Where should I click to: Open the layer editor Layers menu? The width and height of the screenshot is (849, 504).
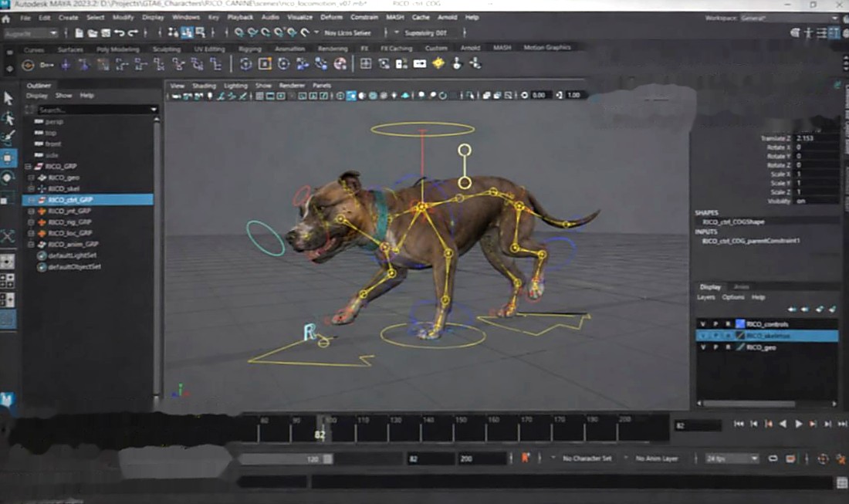706,297
